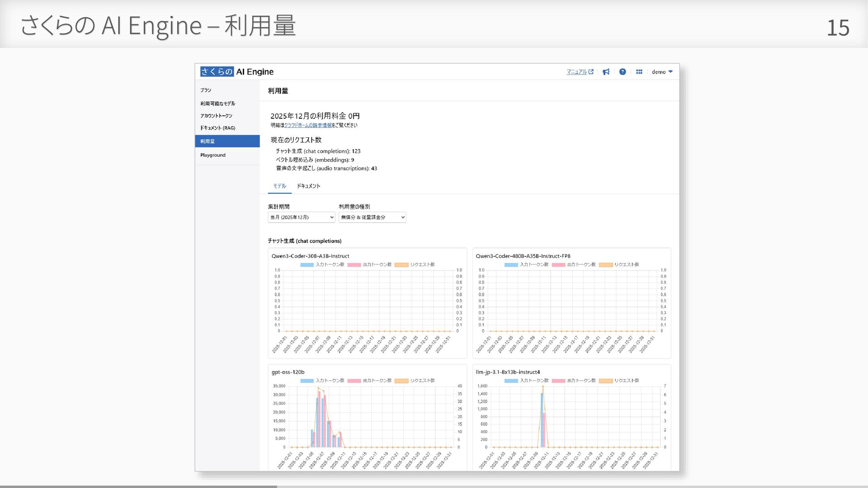Open プラン in the sidebar
Image resolution: width=868 pixels, height=488 pixels.
(x=206, y=90)
